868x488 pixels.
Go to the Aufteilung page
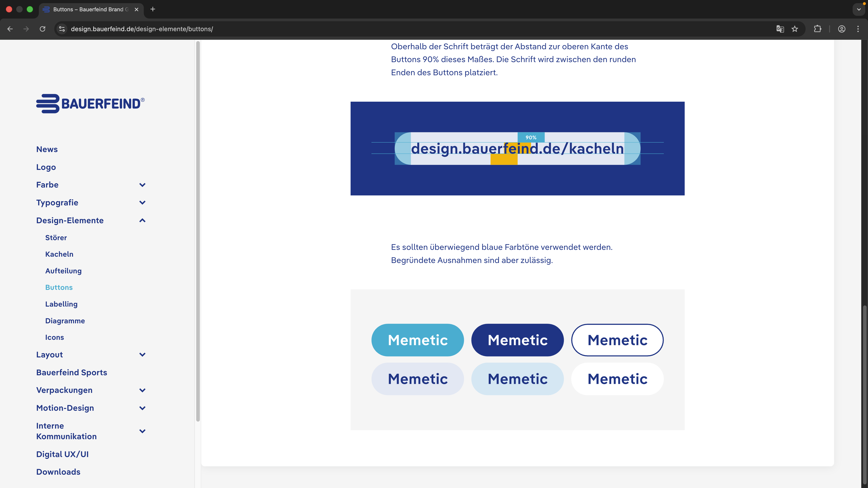(63, 271)
